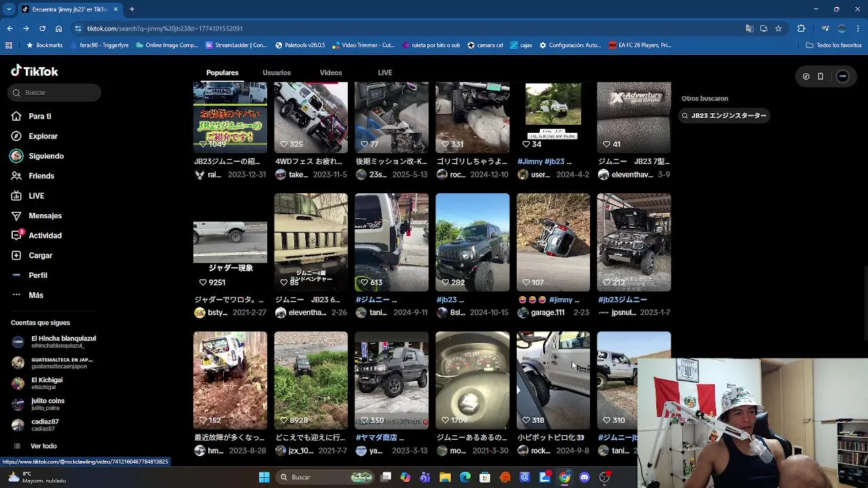Viewport: 868px width, 488px height.
Task: Click the #jb23ジムニー hashtag caption
Action: [x=623, y=300]
